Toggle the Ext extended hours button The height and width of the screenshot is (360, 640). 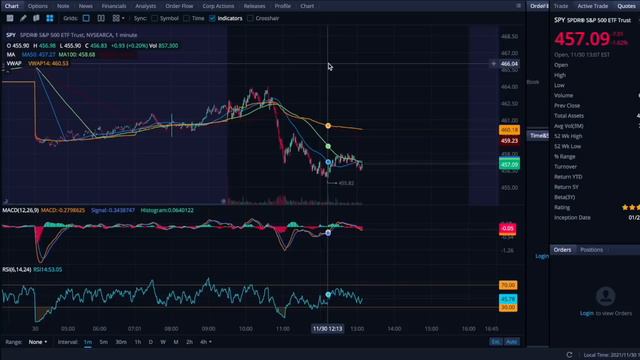point(496,342)
